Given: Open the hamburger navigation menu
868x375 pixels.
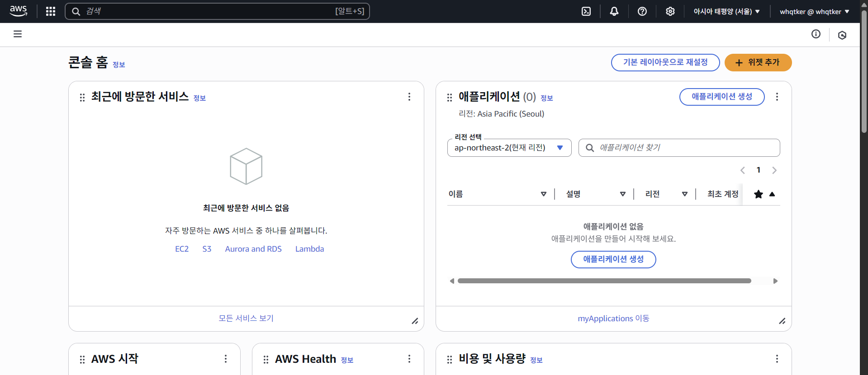Looking at the screenshot, I should pyautogui.click(x=18, y=34).
